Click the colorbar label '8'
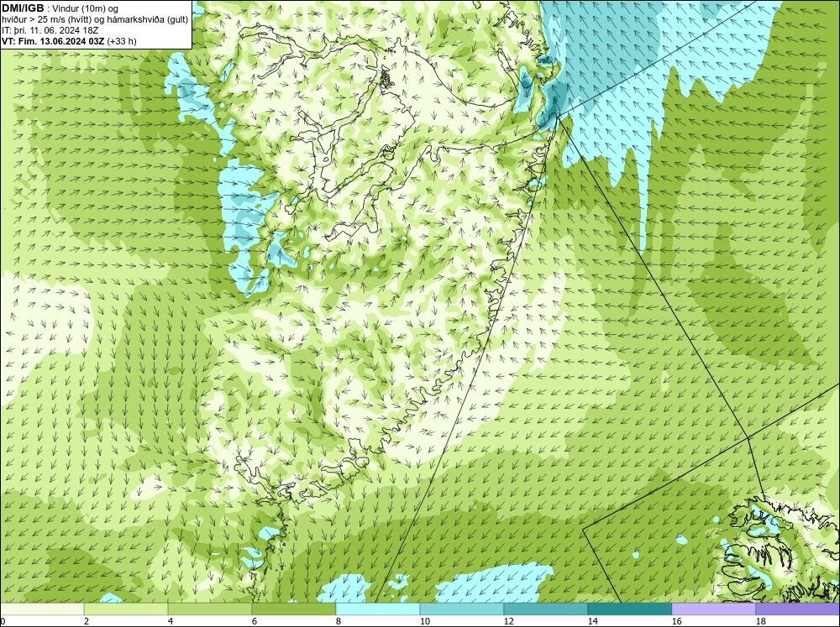 (x=339, y=621)
